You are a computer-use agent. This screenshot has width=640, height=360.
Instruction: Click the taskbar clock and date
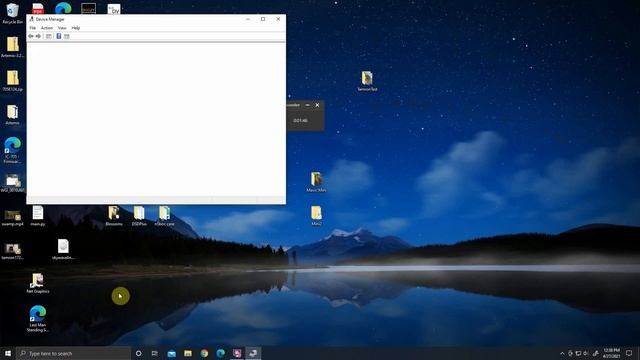611,353
